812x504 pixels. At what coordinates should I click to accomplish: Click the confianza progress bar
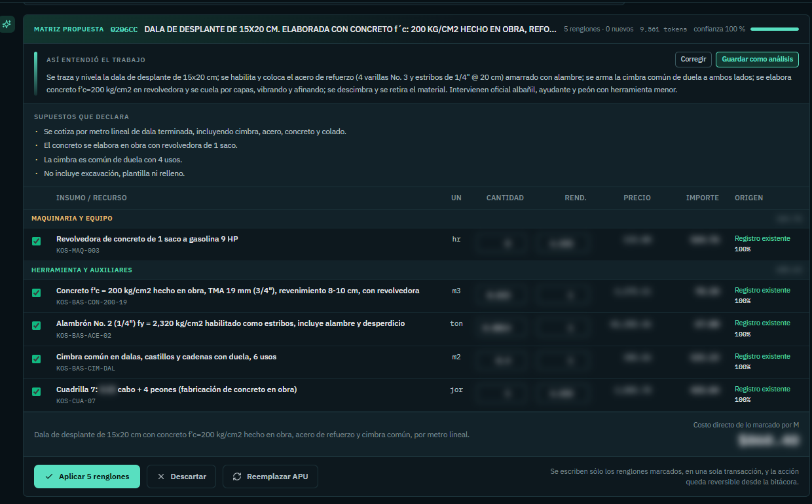(775, 29)
